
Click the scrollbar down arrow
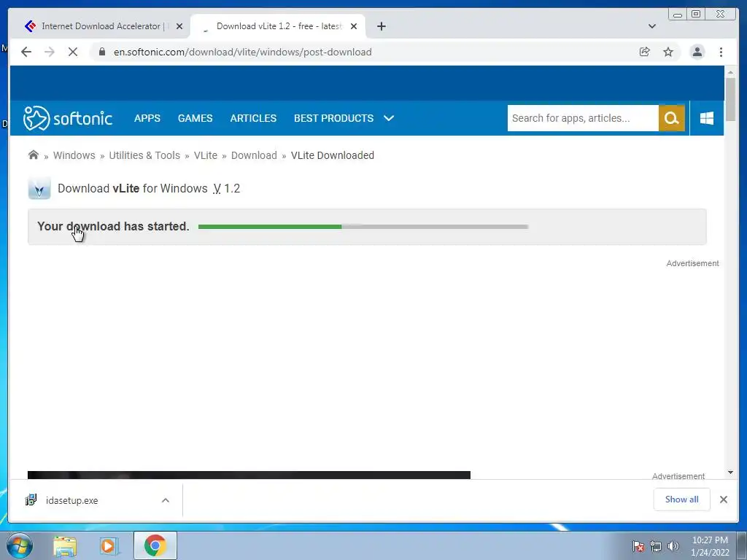(730, 472)
